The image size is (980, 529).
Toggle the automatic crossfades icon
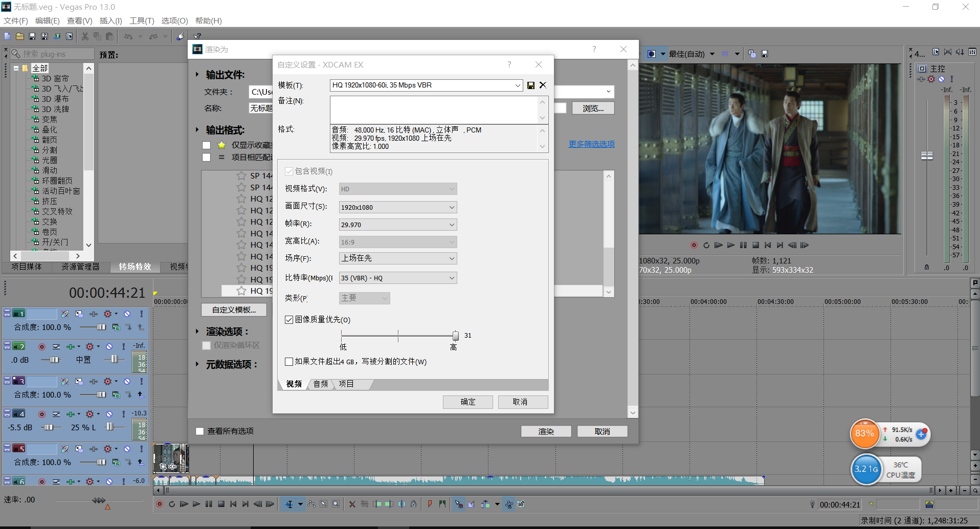(x=472, y=504)
